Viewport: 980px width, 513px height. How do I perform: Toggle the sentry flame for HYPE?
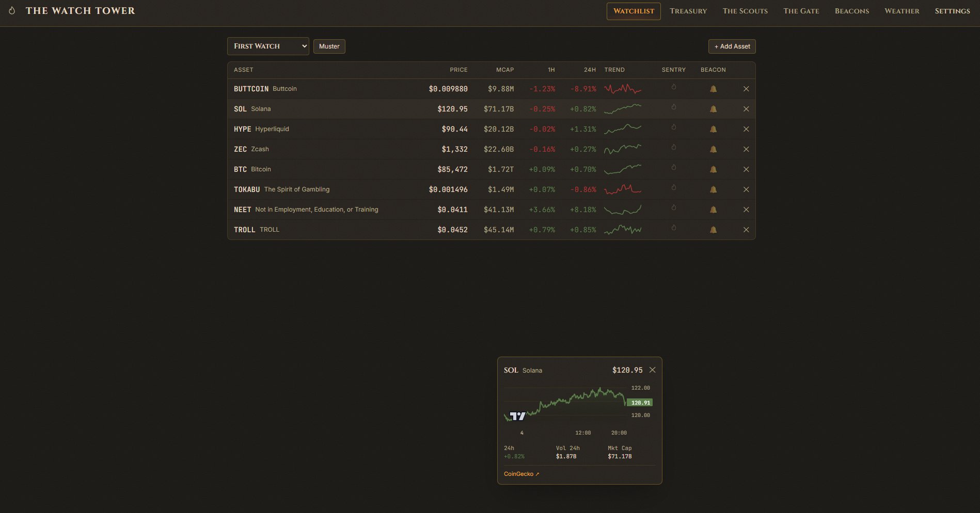click(x=674, y=127)
